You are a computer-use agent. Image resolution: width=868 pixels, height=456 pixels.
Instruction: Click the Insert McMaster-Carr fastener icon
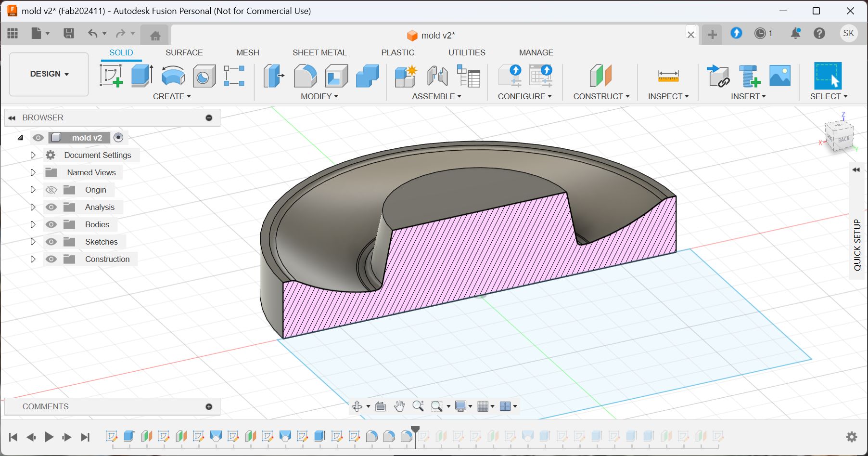(x=749, y=76)
